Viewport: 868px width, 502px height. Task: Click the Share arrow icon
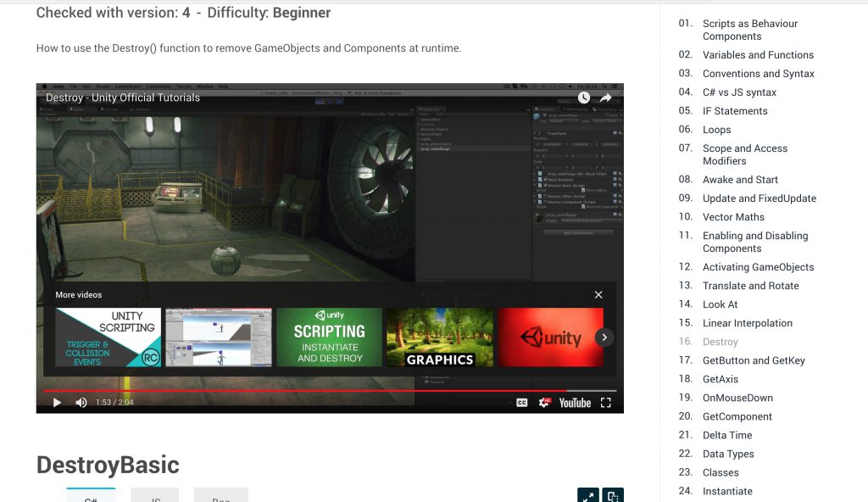[605, 98]
